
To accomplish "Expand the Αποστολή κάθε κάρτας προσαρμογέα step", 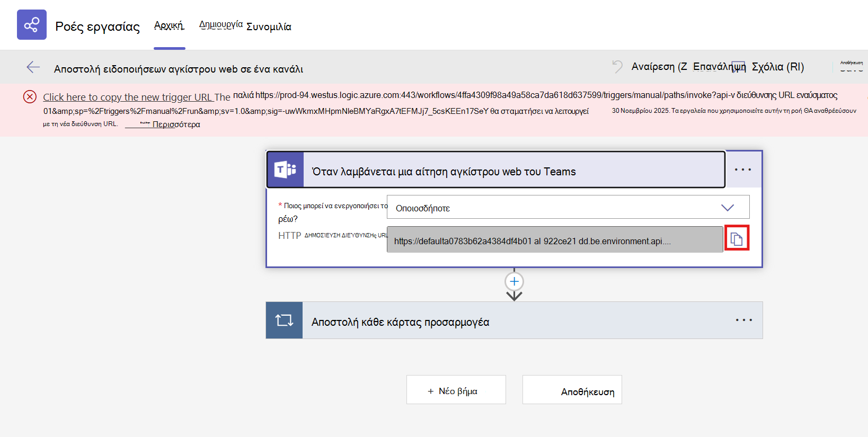I will click(x=514, y=320).
